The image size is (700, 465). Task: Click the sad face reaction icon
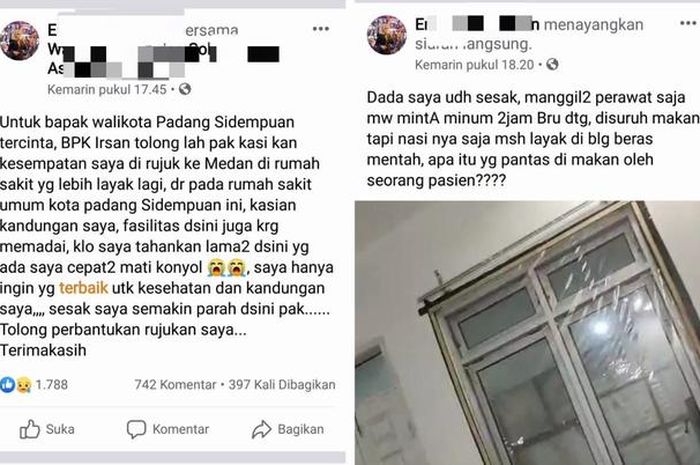click(24, 385)
